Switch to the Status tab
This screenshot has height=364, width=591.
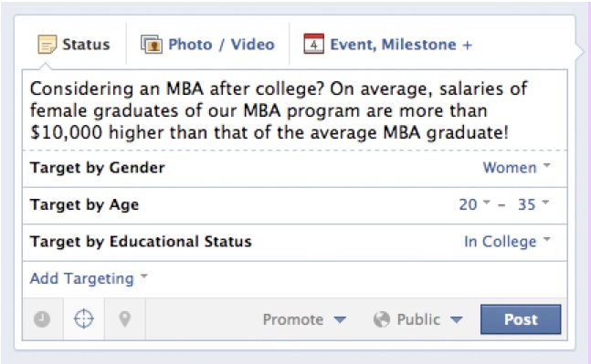pyautogui.click(x=74, y=45)
